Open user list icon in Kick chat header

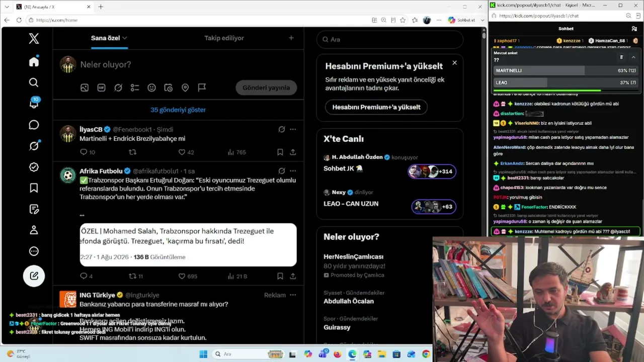coord(634,29)
